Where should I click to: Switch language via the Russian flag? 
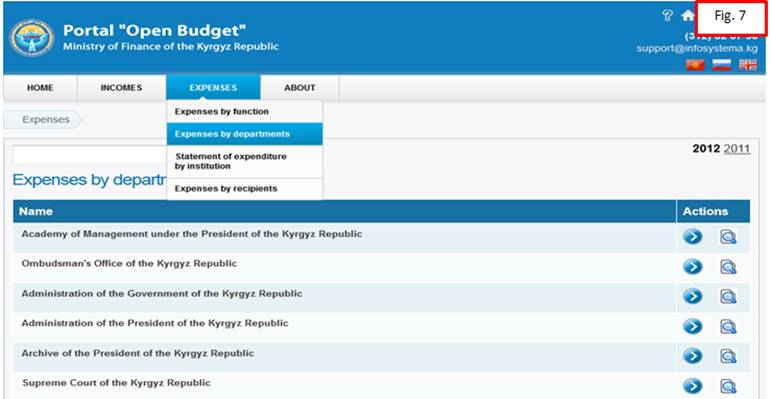(721, 65)
